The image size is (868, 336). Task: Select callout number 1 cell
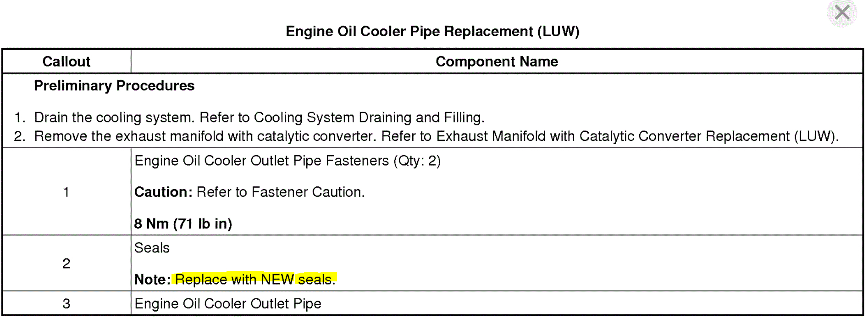tap(66, 192)
